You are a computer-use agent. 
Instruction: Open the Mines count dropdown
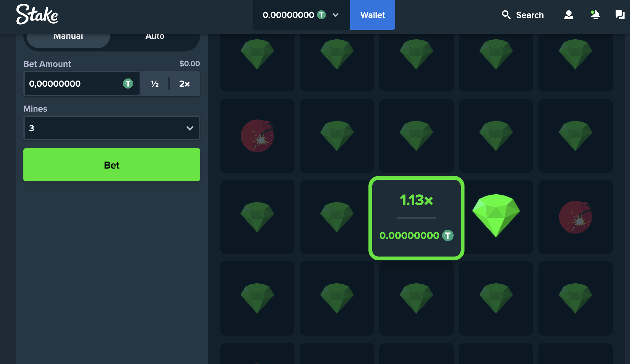[111, 128]
